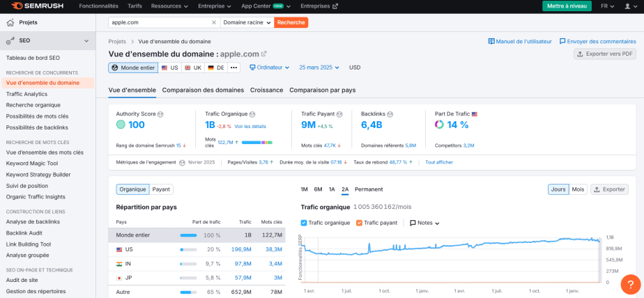Click the SEO key icon in sidebar
Image resolution: width=644 pixels, height=298 pixels.
pyautogui.click(x=10, y=40)
